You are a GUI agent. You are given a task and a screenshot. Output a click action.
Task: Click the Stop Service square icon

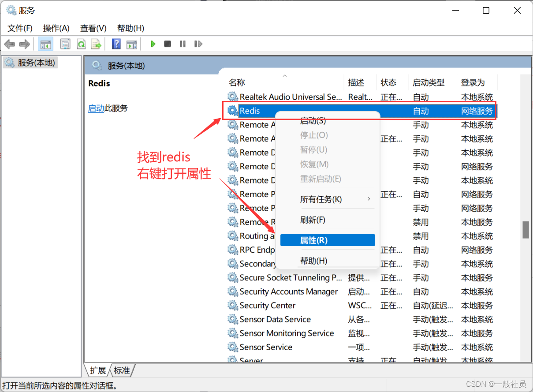(x=168, y=44)
